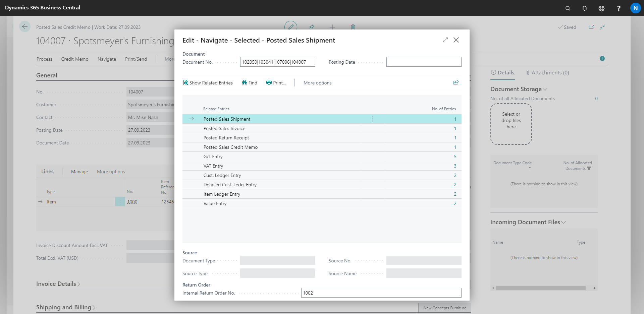The image size is (644, 314).
Task: Click the Item type link in Lines
Action: click(x=51, y=202)
